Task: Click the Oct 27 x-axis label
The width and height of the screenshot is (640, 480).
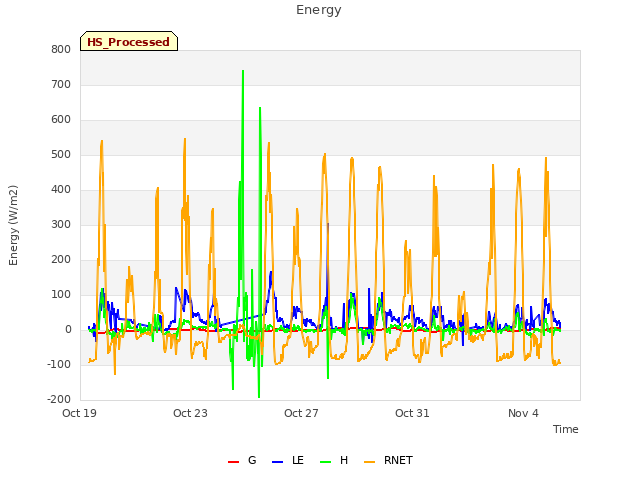Action: (301, 413)
